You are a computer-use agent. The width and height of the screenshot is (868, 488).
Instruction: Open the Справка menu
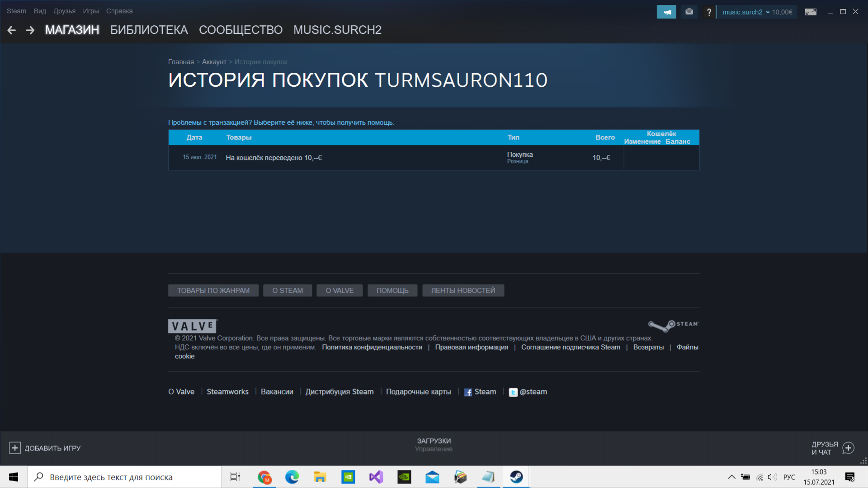[x=119, y=11]
